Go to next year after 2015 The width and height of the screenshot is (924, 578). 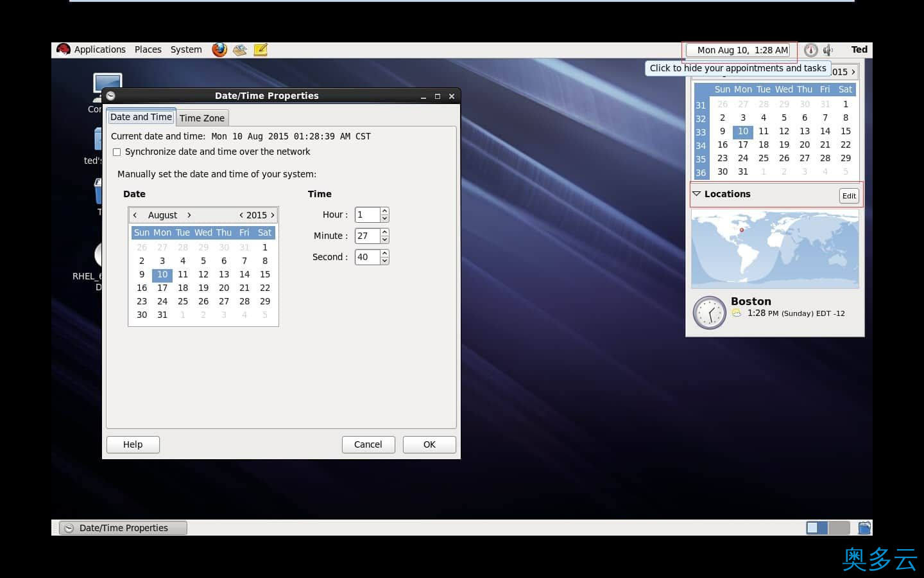pos(273,215)
